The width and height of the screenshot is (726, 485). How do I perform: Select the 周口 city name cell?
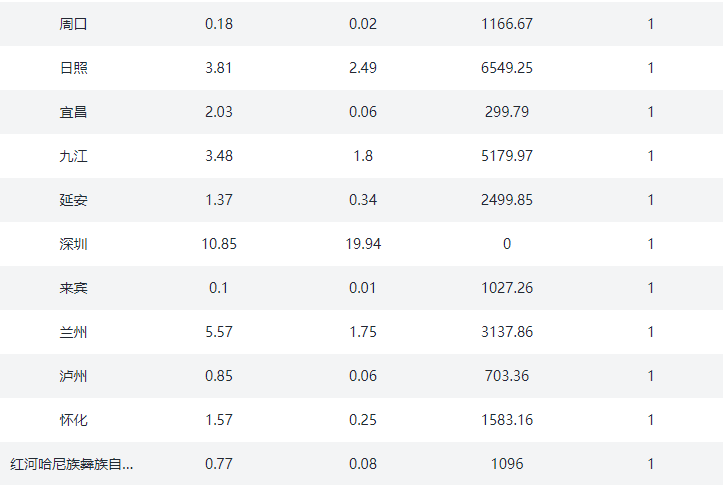[73, 24]
